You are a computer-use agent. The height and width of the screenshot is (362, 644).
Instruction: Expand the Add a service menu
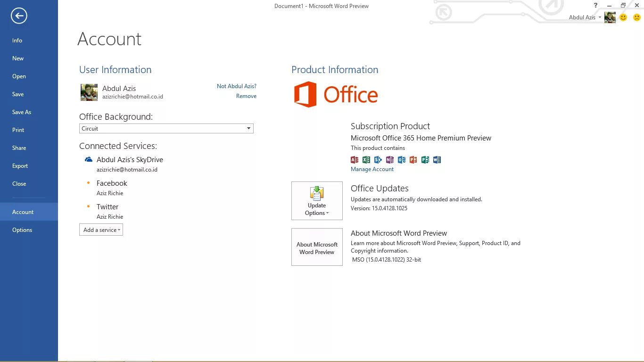coord(101,230)
